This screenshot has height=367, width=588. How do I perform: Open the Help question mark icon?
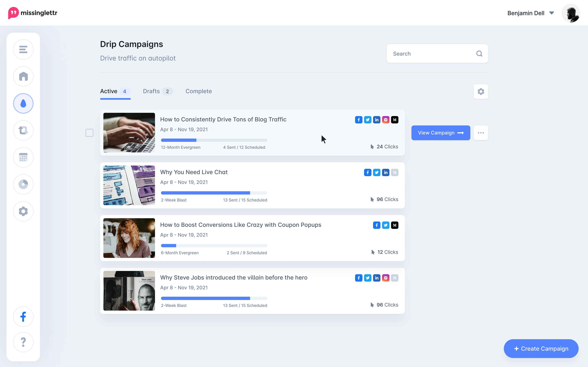pos(23,342)
